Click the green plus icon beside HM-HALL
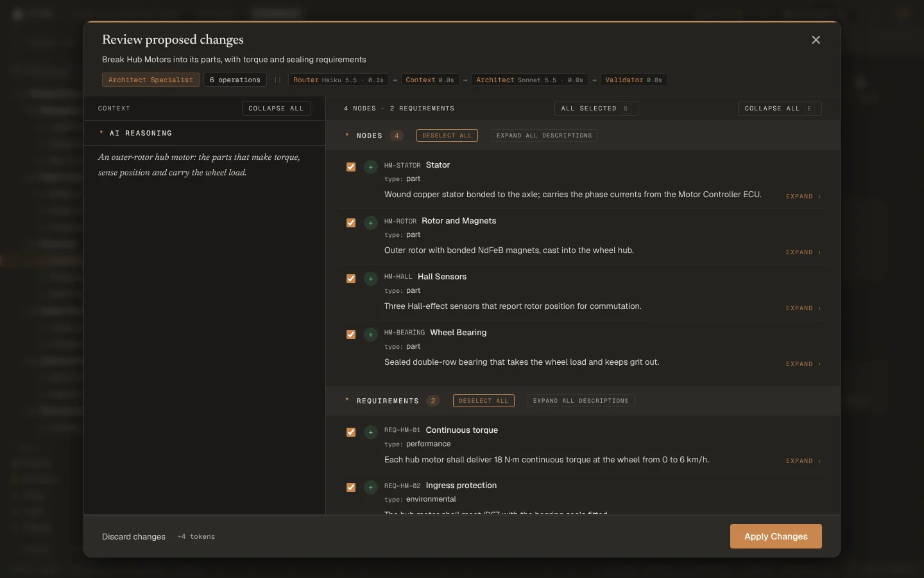The height and width of the screenshot is (578, 924). pyautogui.click(x=370, y=279)
